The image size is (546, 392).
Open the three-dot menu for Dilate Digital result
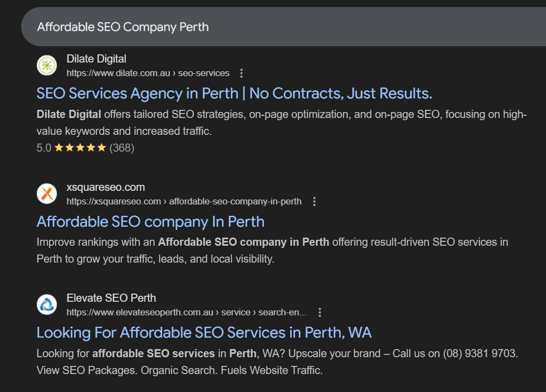pyautogui.click(x=241, y=72)
